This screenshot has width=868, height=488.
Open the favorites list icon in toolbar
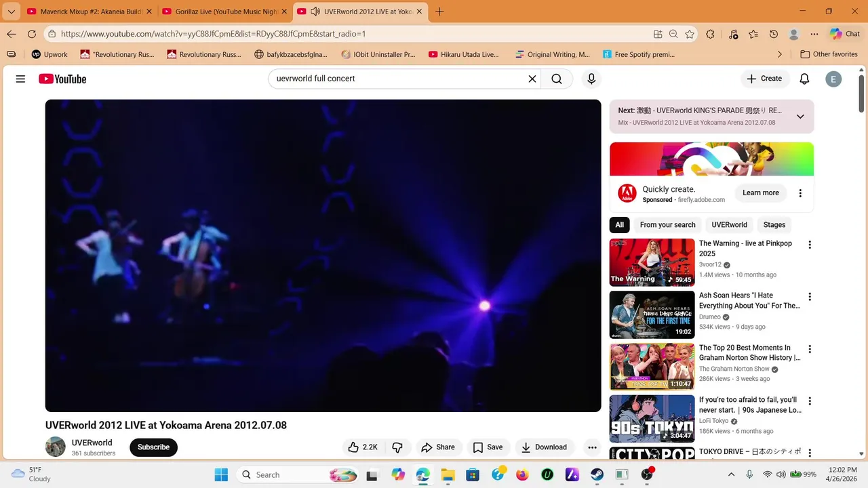(x=753, y=34)
